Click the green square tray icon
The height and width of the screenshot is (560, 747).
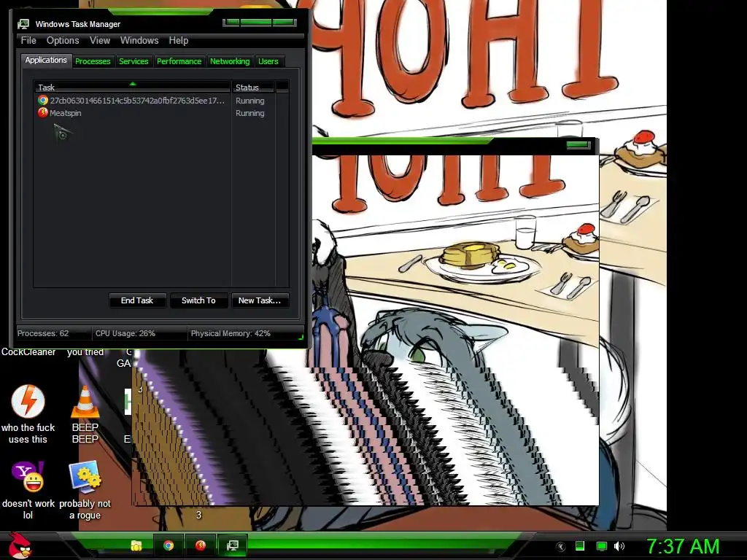pyautogui.click(x=580, y=546)
